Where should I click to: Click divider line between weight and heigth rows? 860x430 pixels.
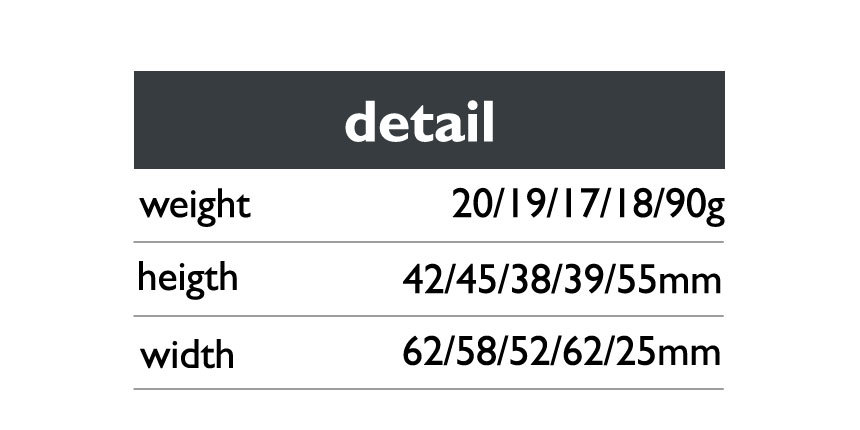click(428, 242)
